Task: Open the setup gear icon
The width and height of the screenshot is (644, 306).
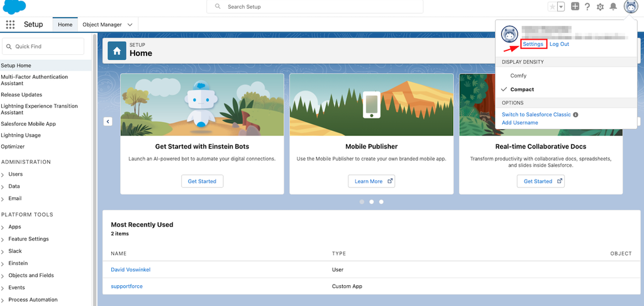Action: point(600,6)
